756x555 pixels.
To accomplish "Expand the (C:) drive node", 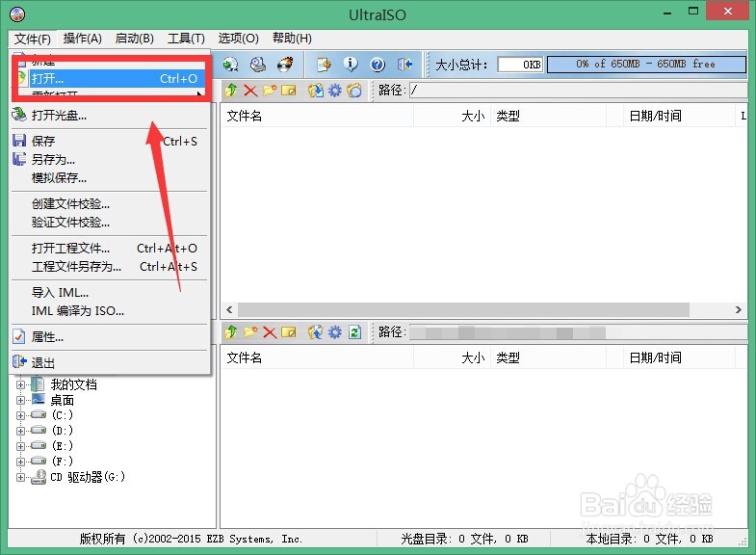I will pos(20,415).
